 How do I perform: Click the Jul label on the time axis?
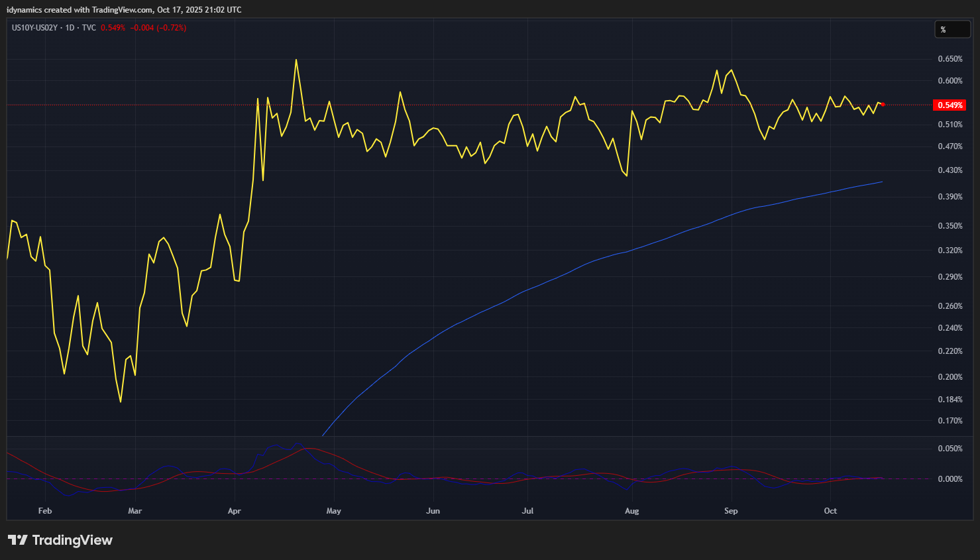(528, 511)
